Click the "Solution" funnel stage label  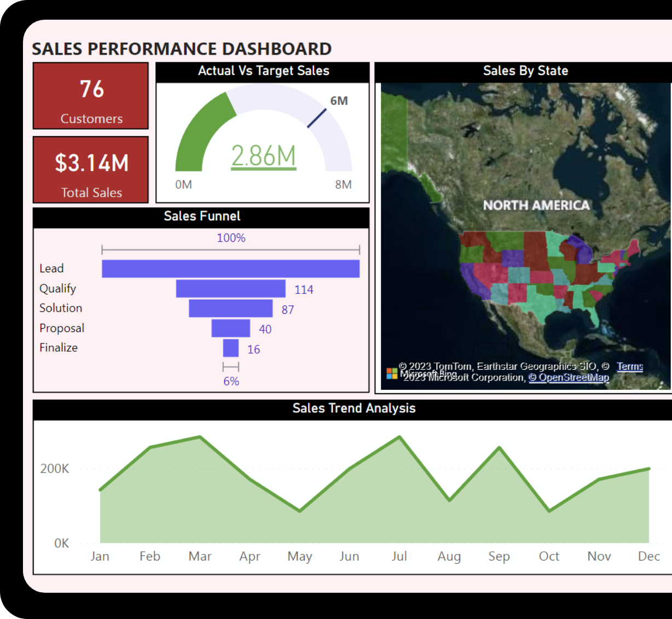pos(61,308)
